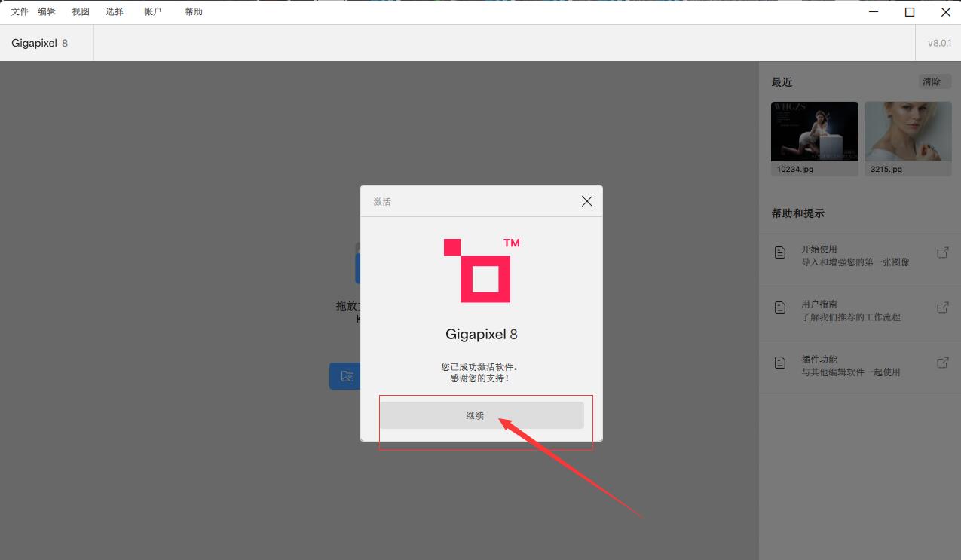Click the document icon beside 插件功能
This screenshot has height=560, width=961.
tap(780, 363)
